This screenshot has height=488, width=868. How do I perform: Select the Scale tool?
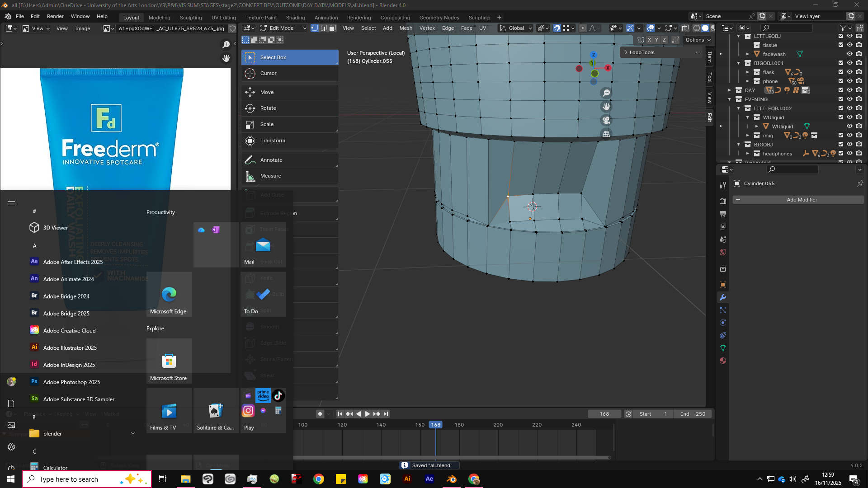[x=290, y=124]
